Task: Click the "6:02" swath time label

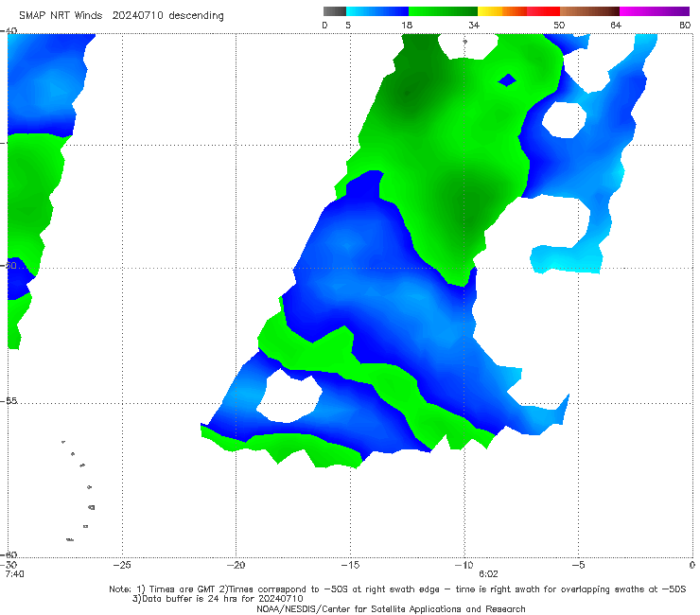Action: [x=488, y=574]
